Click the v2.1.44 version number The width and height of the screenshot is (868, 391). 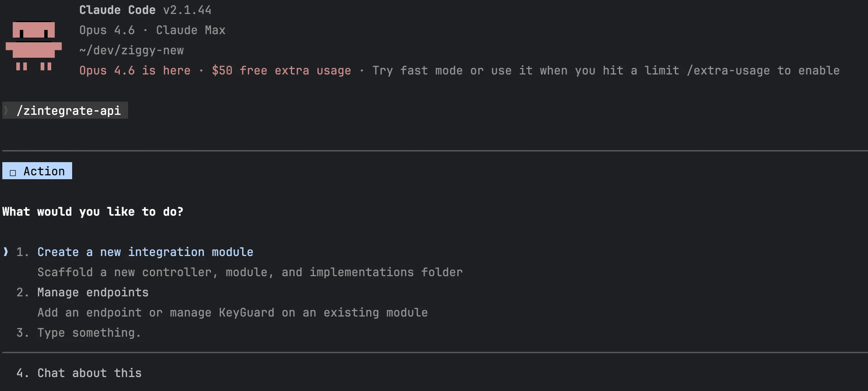(x=187, y=10)
